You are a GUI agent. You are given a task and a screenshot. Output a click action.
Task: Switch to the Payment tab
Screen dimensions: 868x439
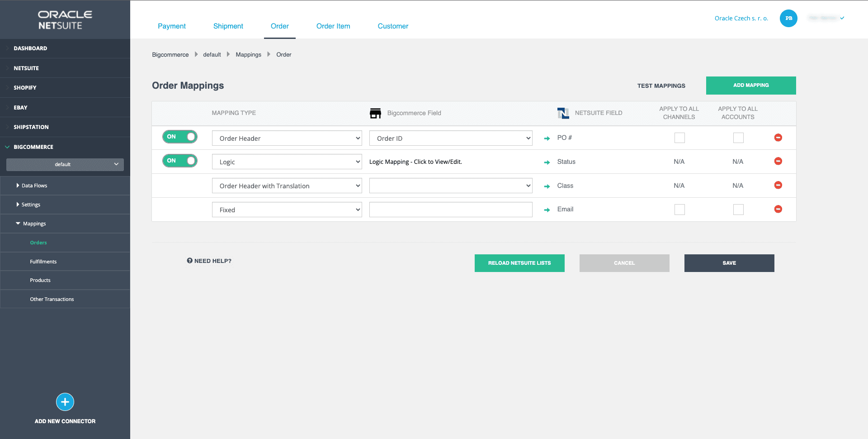point(172,26)
